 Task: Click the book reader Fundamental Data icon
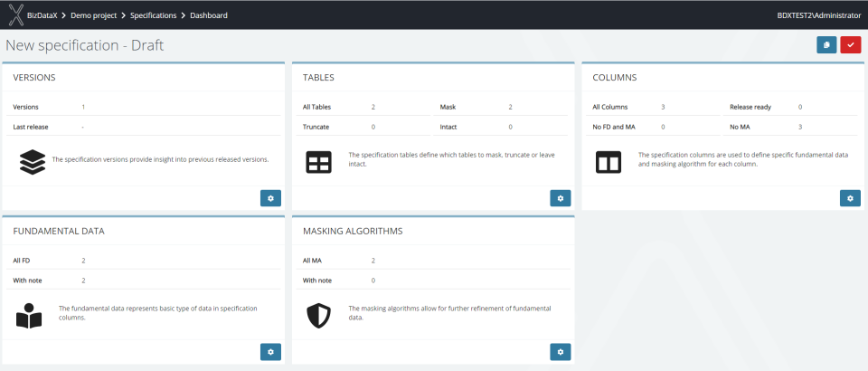tap(29, 316)
